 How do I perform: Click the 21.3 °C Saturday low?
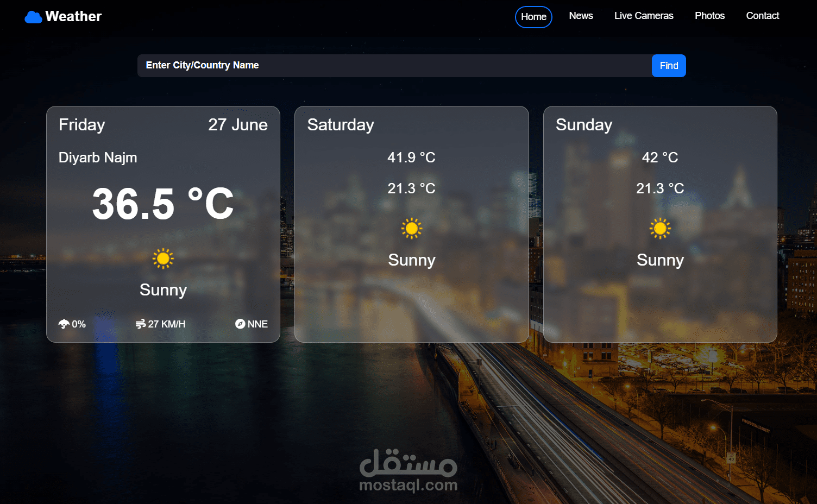click(412, 188)
